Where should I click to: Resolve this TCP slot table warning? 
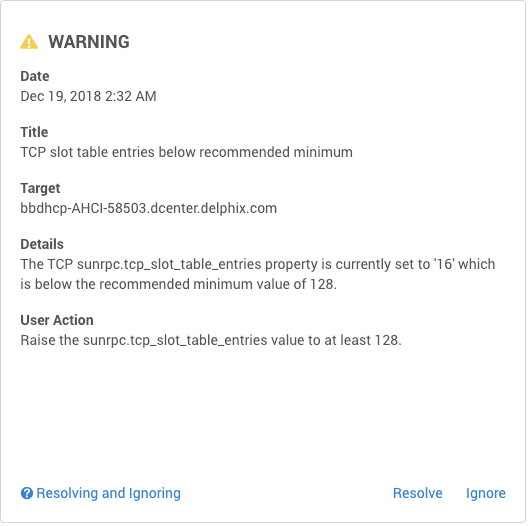[x=417, y=493]
